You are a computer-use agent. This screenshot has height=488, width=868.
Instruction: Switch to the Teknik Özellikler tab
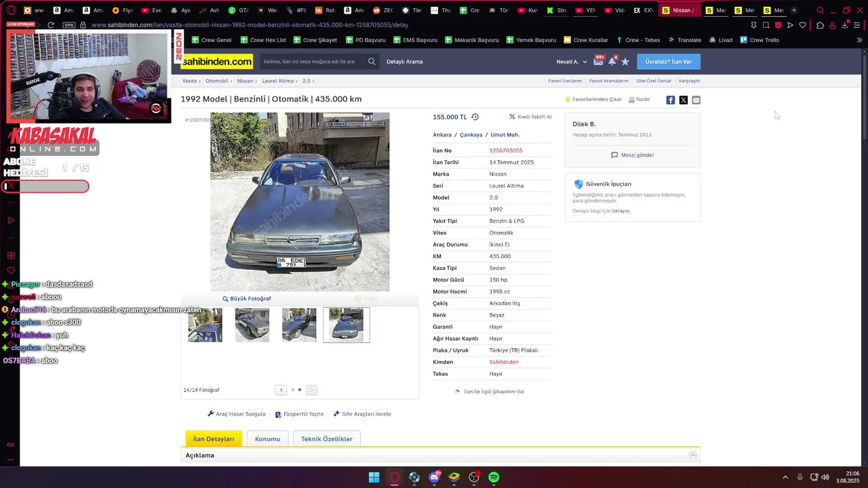(327, 439)
